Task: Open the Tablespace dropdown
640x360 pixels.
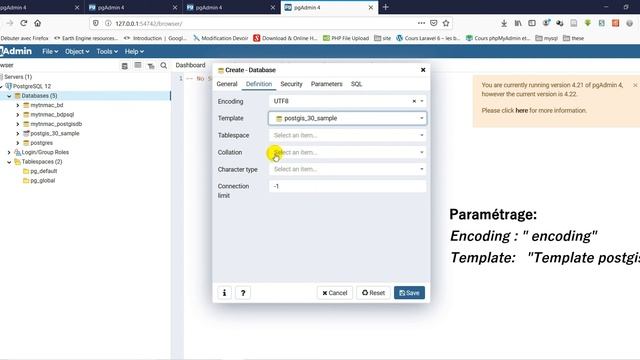Action: pyautogui.click(x=347, y=135)
